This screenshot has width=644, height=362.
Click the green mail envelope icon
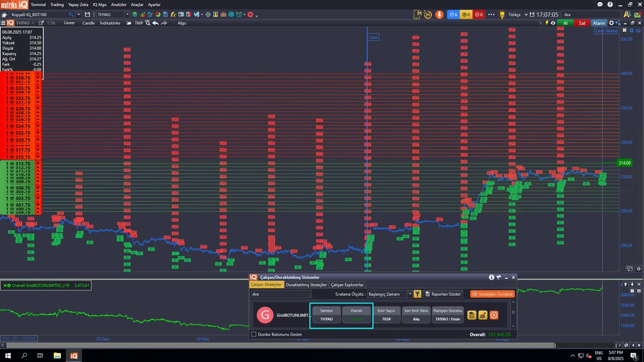[x=637, y=14]
